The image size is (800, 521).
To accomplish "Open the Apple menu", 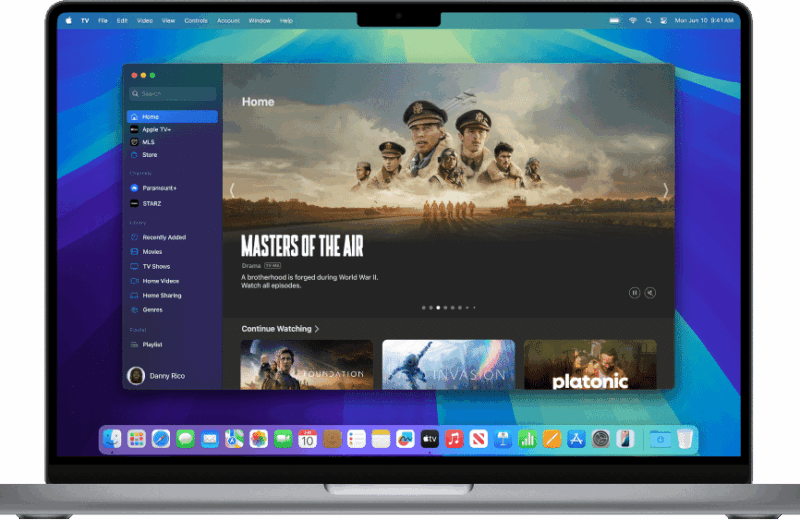I will click(69, 21).
